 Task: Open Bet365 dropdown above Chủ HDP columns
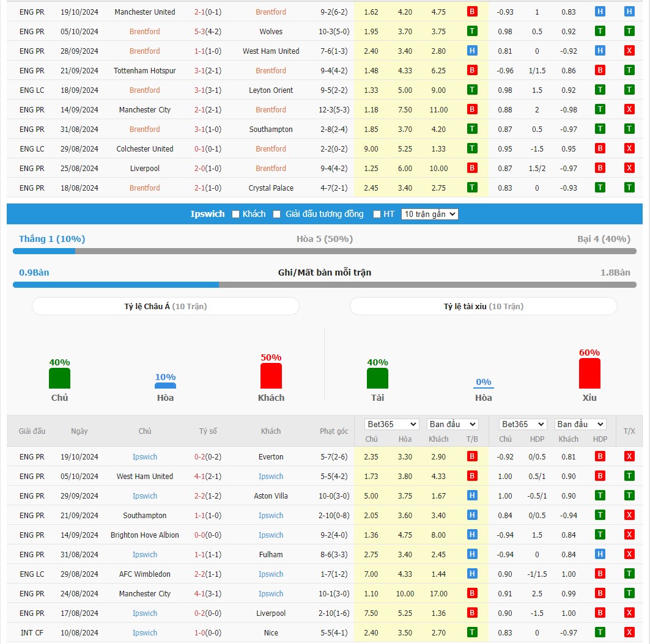point(523,424)
